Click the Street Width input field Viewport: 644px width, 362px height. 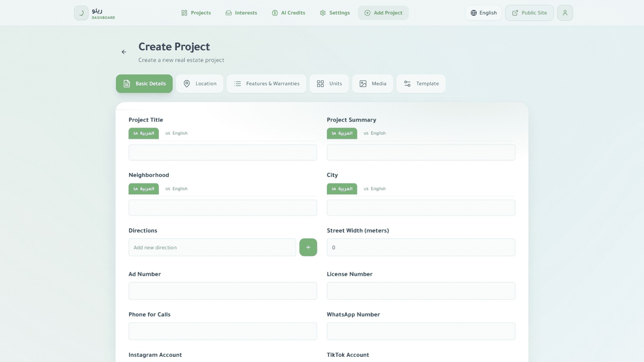pyautogui.click(x=421, y=247)
